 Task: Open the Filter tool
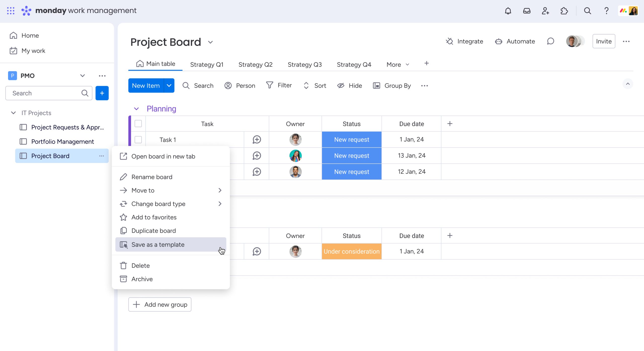click(279, 85)
